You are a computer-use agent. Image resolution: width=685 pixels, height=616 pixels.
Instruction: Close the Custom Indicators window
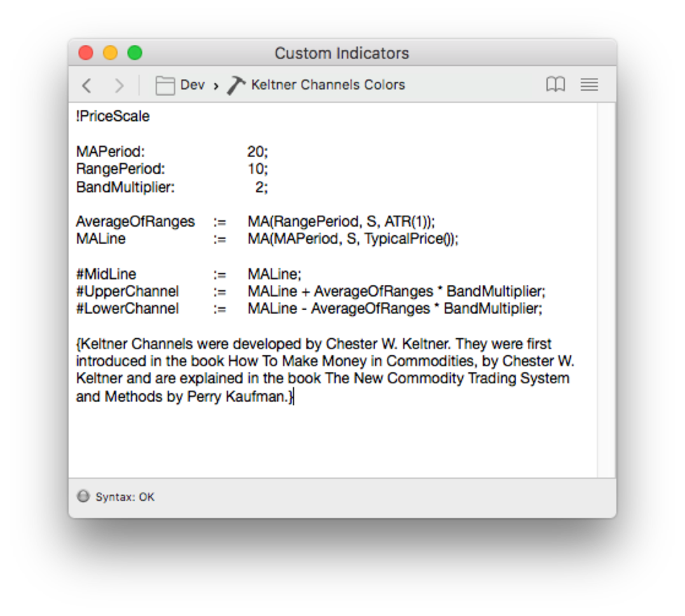point(86,53)
